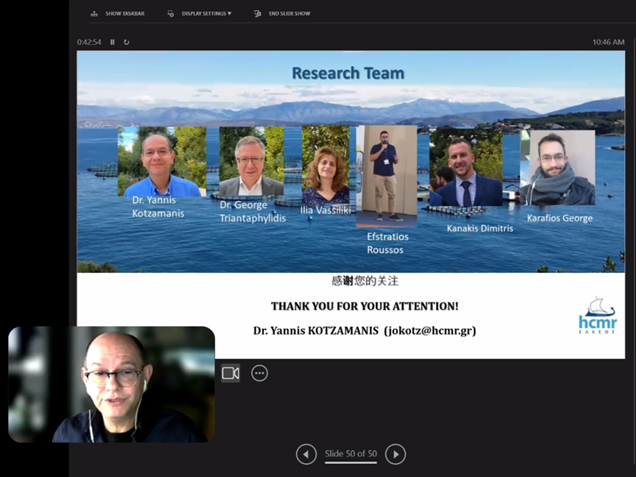
Task: Click Dr. George Triantaphylidis photo
Action: (251, 161)
